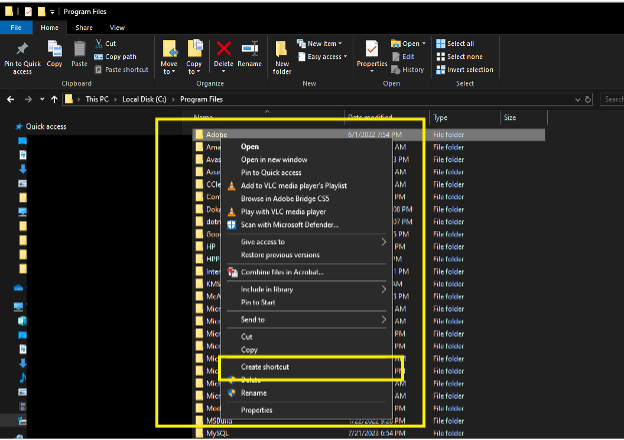The width and height of the screenshot is (624, 440).
Task: Expand the Give access to submenu
Action: [306, 242]
